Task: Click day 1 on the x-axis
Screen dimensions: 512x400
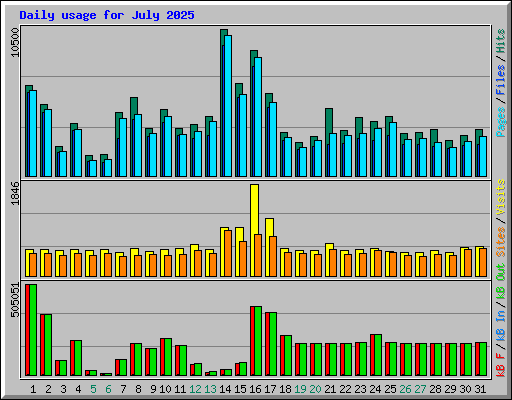Action: 33,389
